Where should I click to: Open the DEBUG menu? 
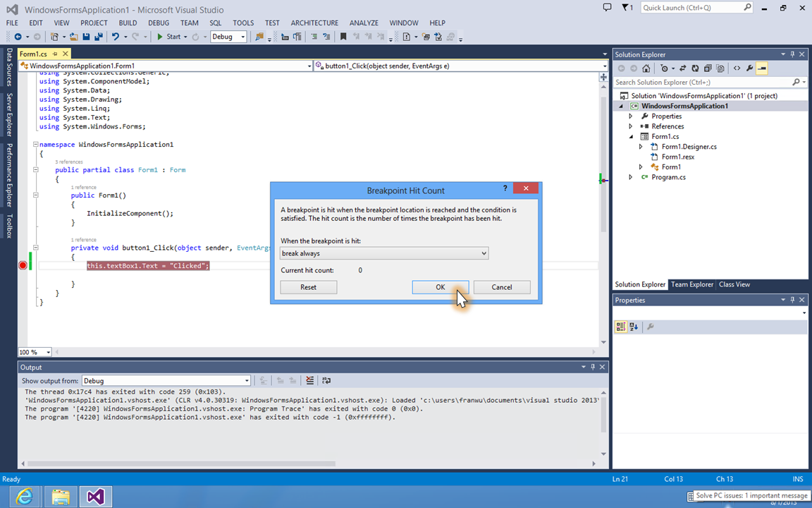[x=158, y=23]
